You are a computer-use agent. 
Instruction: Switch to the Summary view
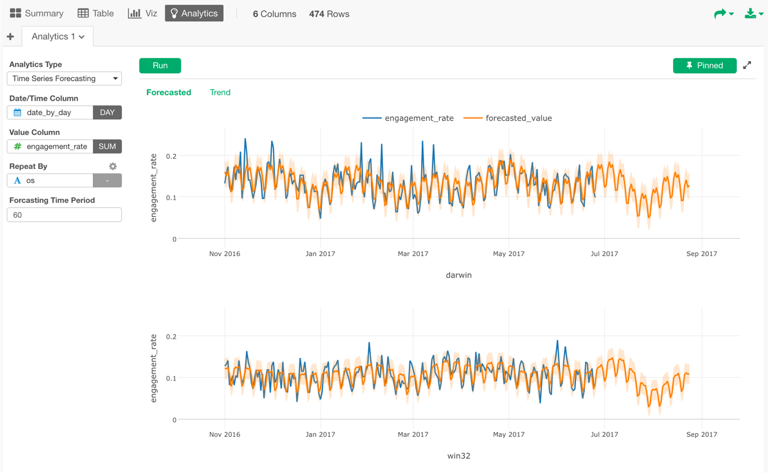[36, 13]
